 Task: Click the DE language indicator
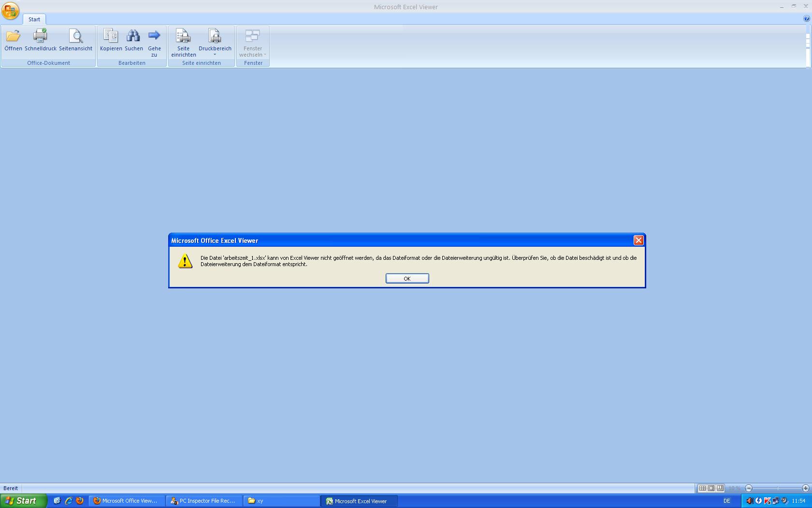726,501
